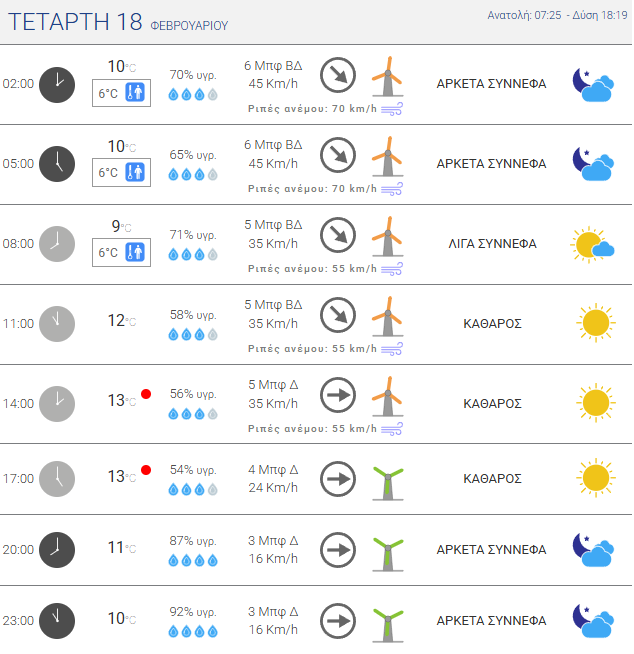Click the 02:00 northwest wind direction arrow
Viewport: 634px width, 654px height.
coord(338,74)
